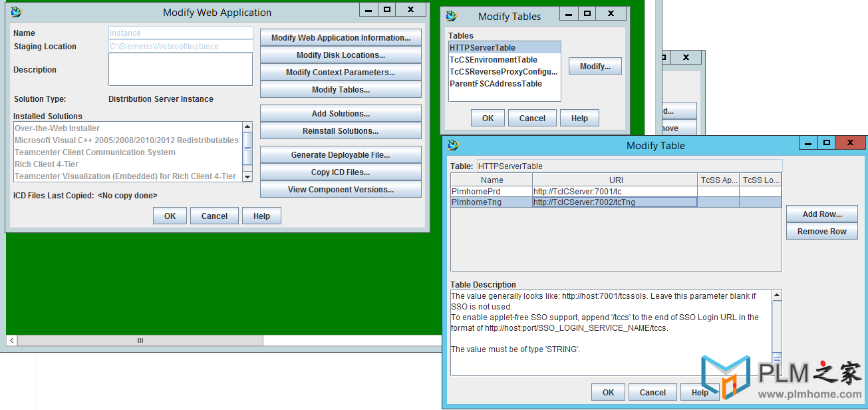Click URI cell http://TcICServer:7001/tc
868x410 pixels.
(615, 192)
